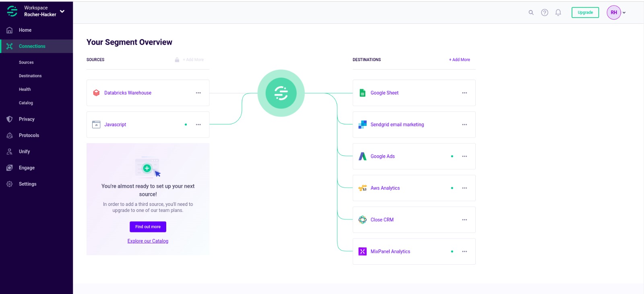Open the Explore our Catalog link
Screen dimensions: 644x294
point(148,241)
